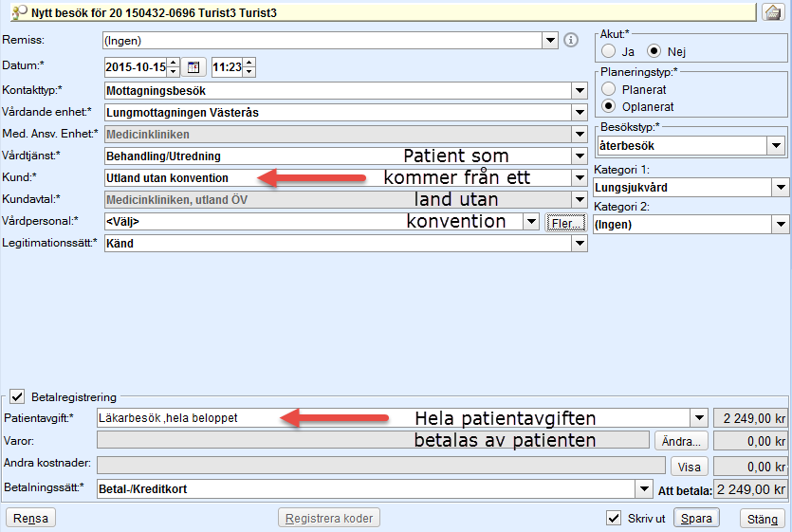Open the Legitimationssätt dropdown

pos(580,244)
